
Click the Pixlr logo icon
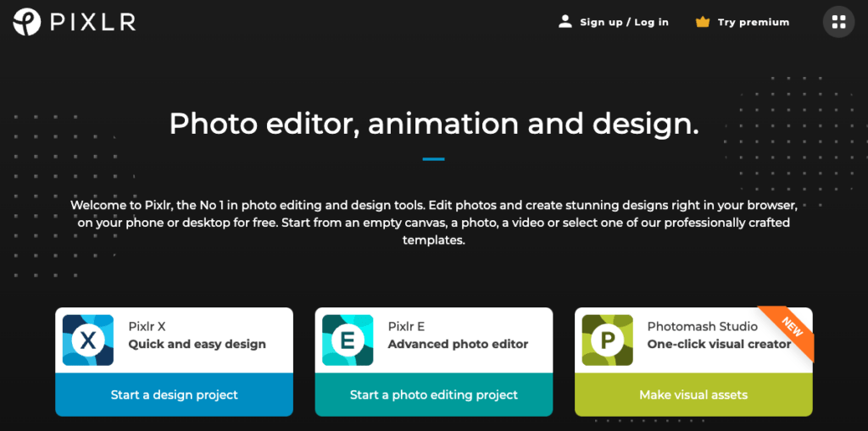click(26, 22)
